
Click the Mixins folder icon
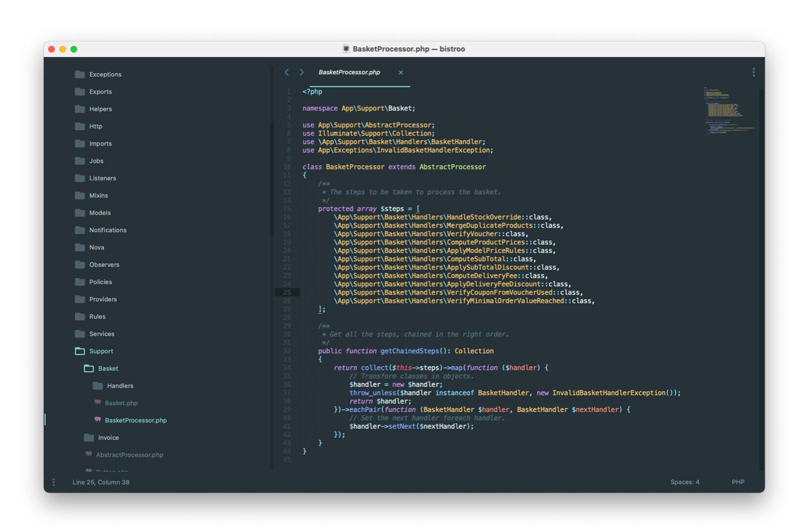point(80,196)
